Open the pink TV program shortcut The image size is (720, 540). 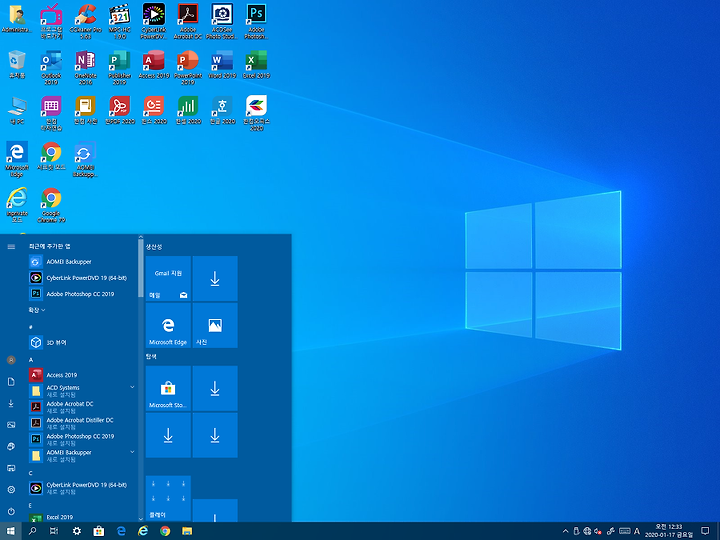(51, 21)
